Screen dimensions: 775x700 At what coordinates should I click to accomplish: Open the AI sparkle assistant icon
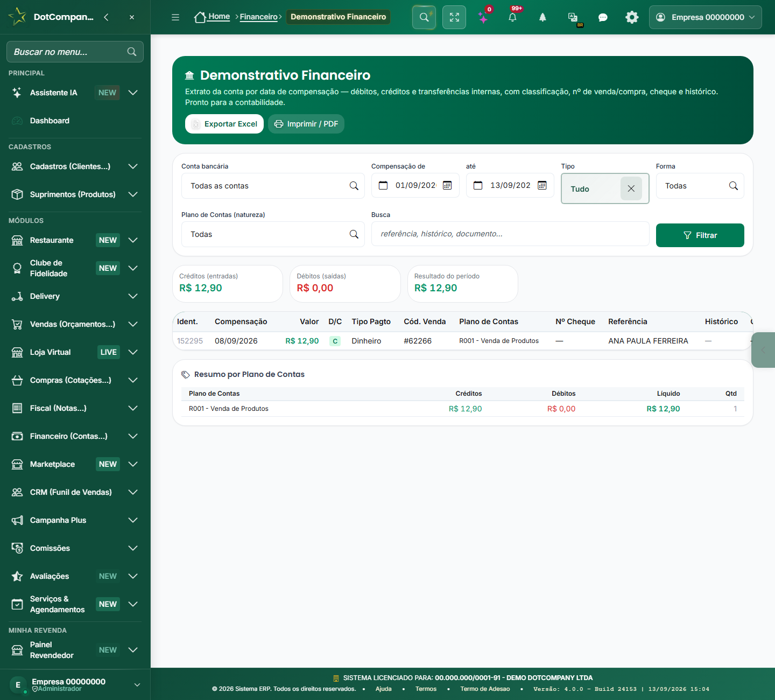pos(483,18)
